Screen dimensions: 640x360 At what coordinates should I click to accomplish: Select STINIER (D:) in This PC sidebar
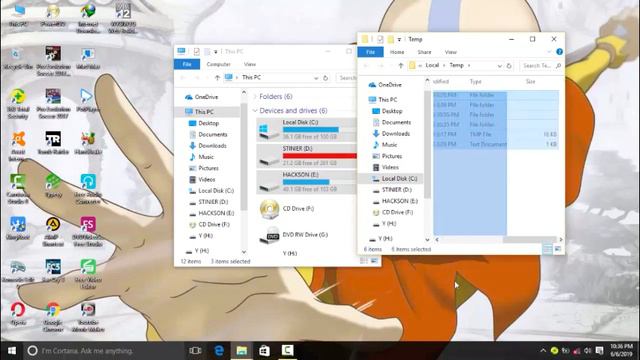(209, 202)
